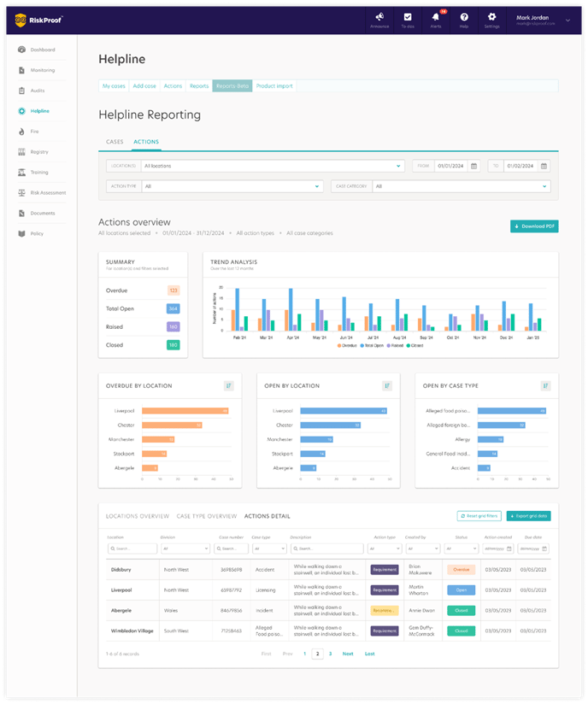The image size is (588, 704).
Task: Open the Alerts bell notifications
Action: coord(436,17)
